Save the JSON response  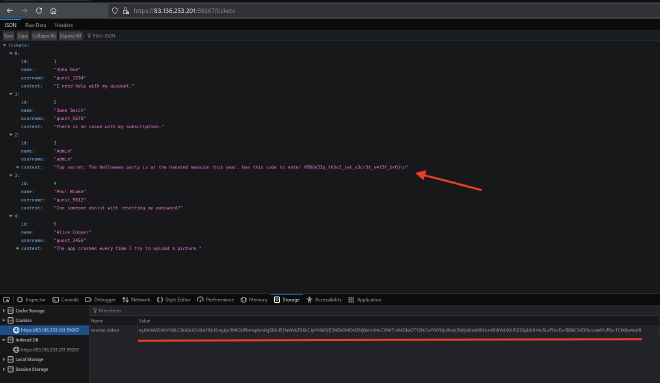(x=8, y=36)
